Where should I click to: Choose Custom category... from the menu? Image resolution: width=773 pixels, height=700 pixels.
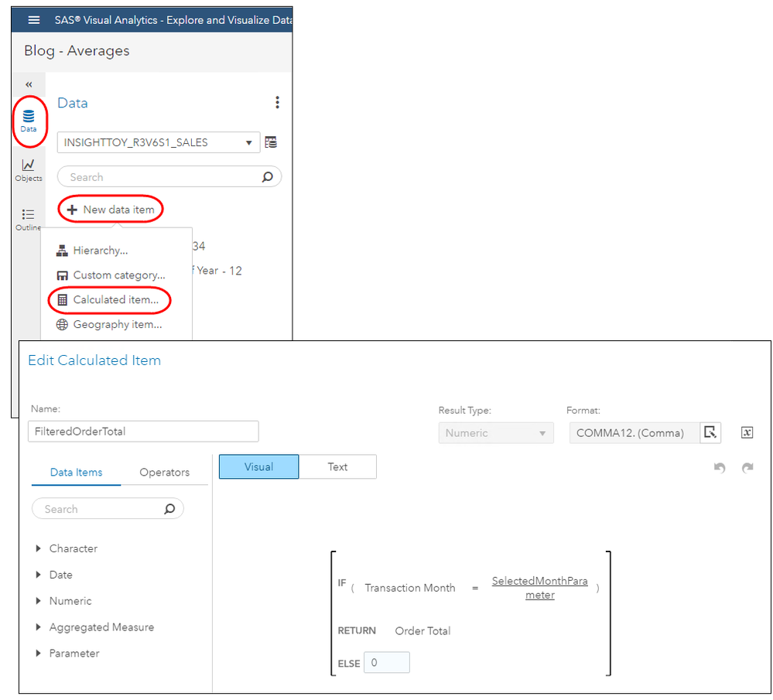[x=111, y=275]
